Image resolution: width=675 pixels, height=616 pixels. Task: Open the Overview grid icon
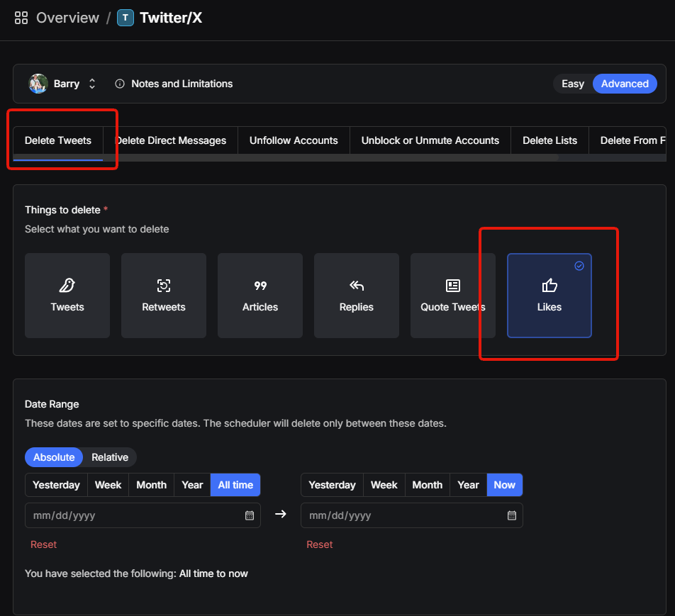(x=21, y=18)
